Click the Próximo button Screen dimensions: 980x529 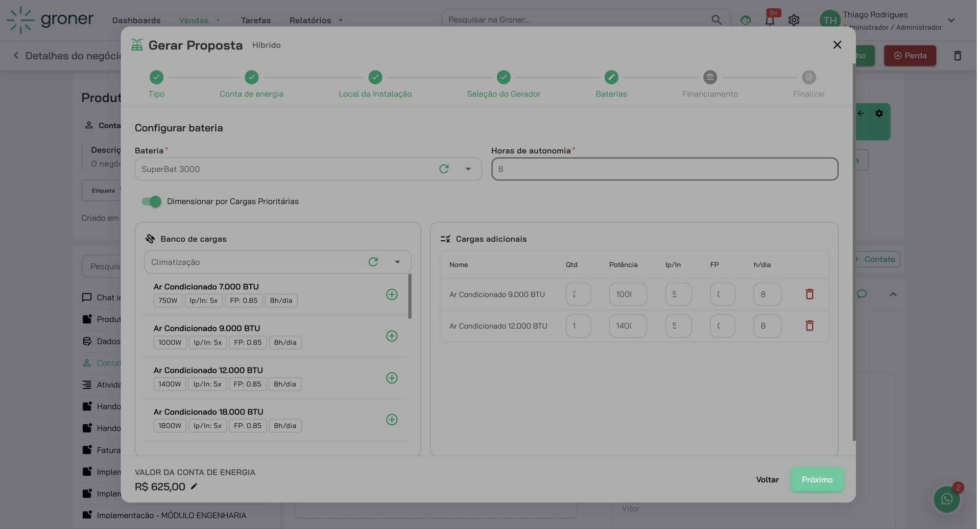[817, 479]
